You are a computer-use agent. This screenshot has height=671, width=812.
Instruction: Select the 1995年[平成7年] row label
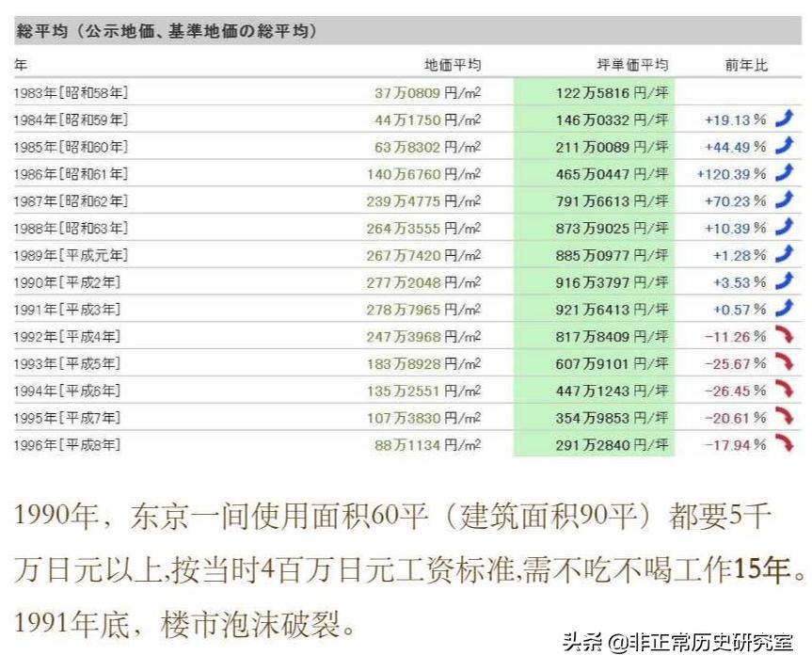coord(67,418)
